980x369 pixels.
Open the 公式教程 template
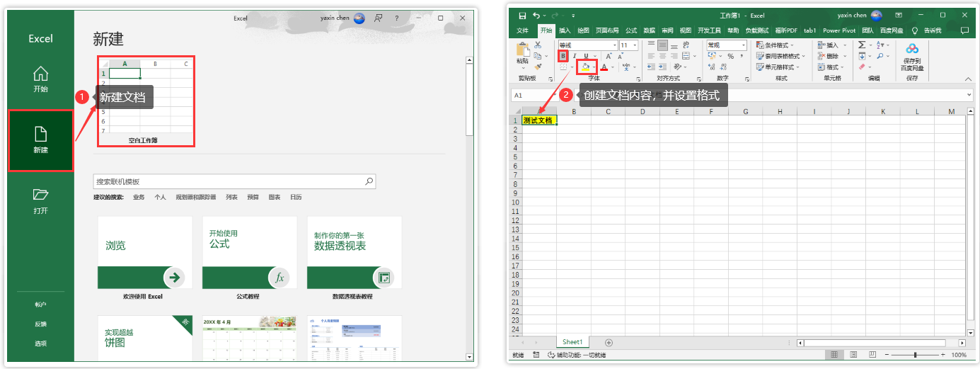248,258
